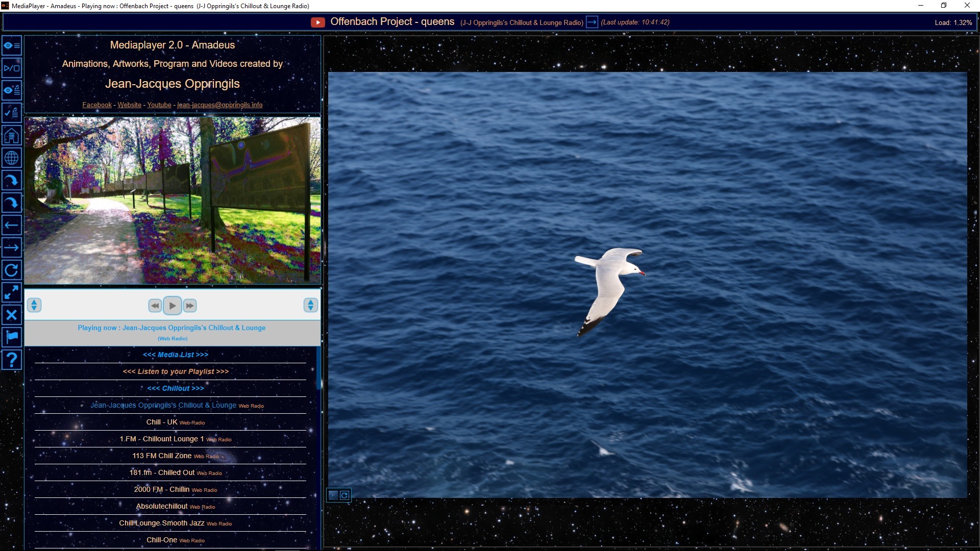Click the YouTube icon beside the track title
This screenshot has width=980, height=551.
click(x=317, y=22)
